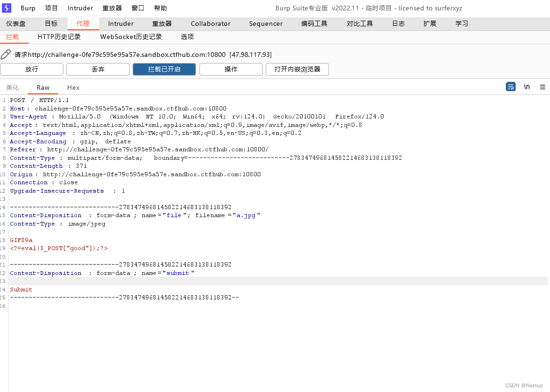Viewport: 550px width, 392px height.
Task: Switch to the 仪表盘 tab
Action: point(16,24)
